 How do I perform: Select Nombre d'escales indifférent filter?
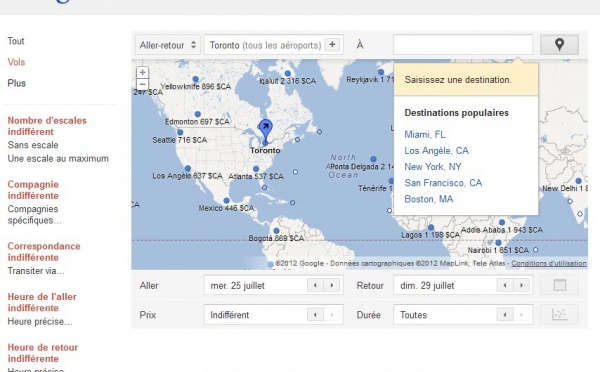coord(47,126)
